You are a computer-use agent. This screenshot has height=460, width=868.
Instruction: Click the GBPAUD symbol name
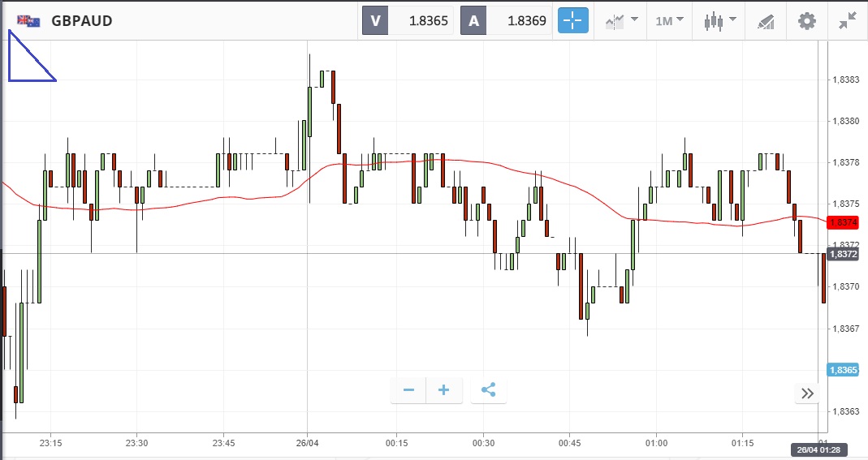coord(81,21)
